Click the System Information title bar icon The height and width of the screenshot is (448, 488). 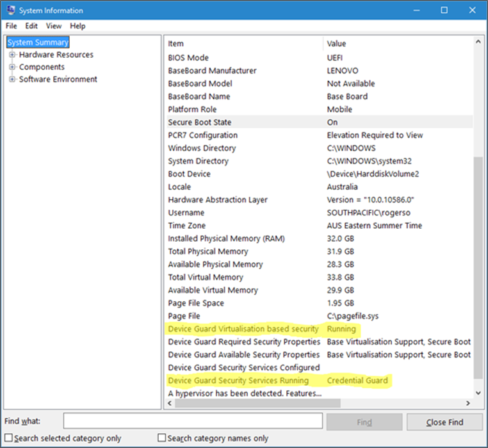pyautogui.click(x=11, y=10)
